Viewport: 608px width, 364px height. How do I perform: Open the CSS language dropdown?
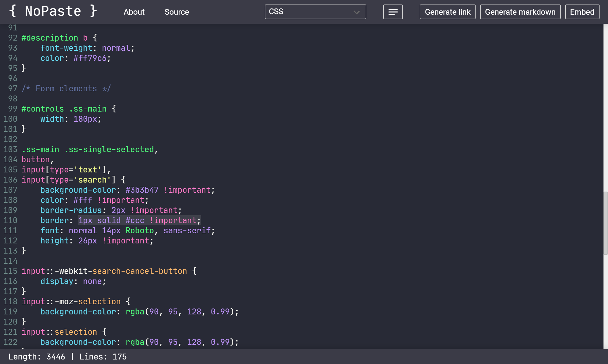(x=310, y=12)
